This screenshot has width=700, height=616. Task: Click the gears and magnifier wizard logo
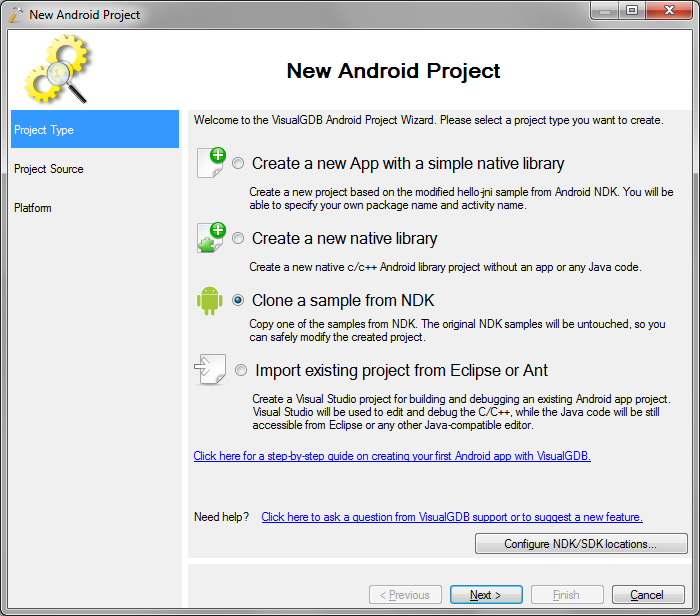[58, 69]
